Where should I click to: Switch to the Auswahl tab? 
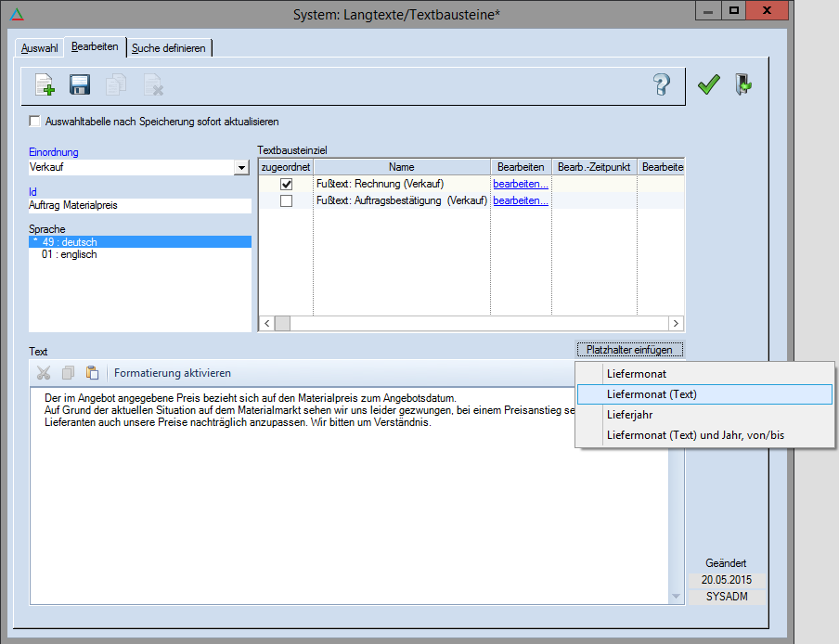[x=37, y=47]
